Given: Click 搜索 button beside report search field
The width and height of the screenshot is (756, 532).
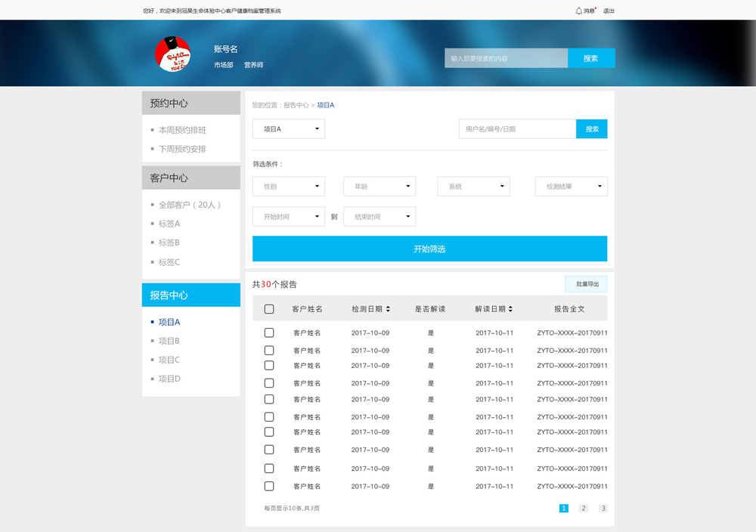Looking at the screenshot, I should (x=592, y=128).
